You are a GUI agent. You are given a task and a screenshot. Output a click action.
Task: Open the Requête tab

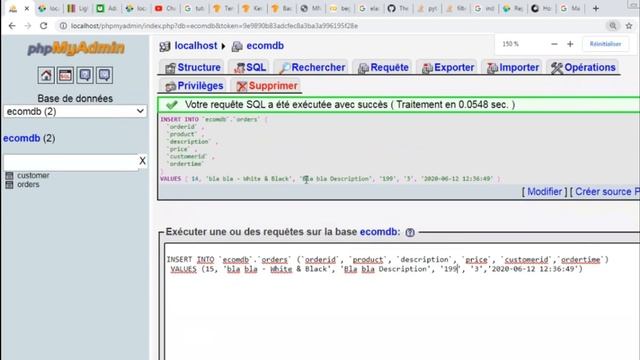pos(383,67)
